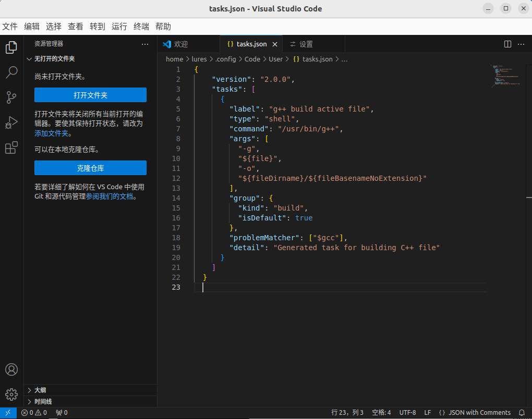Open editor more actions ellipsis menu

[x=521, y=44]
